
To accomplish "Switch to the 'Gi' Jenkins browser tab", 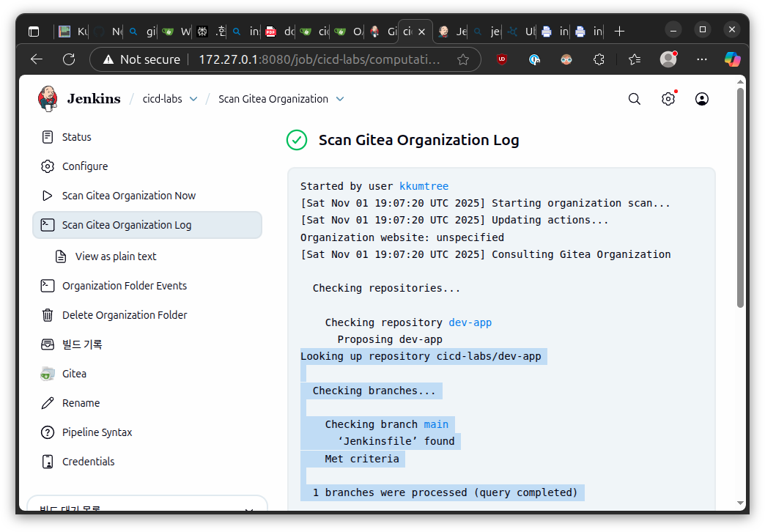I will click(383, 32).
